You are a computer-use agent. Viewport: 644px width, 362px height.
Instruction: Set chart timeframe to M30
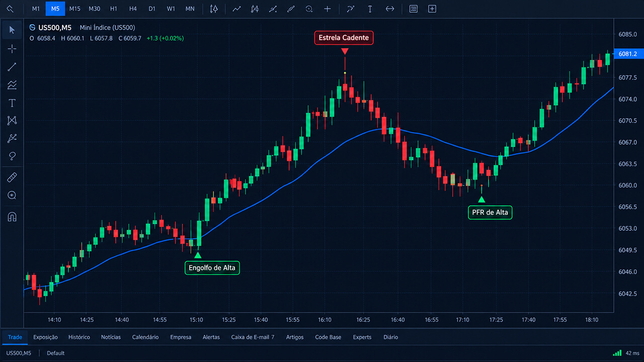coord(94,9)
